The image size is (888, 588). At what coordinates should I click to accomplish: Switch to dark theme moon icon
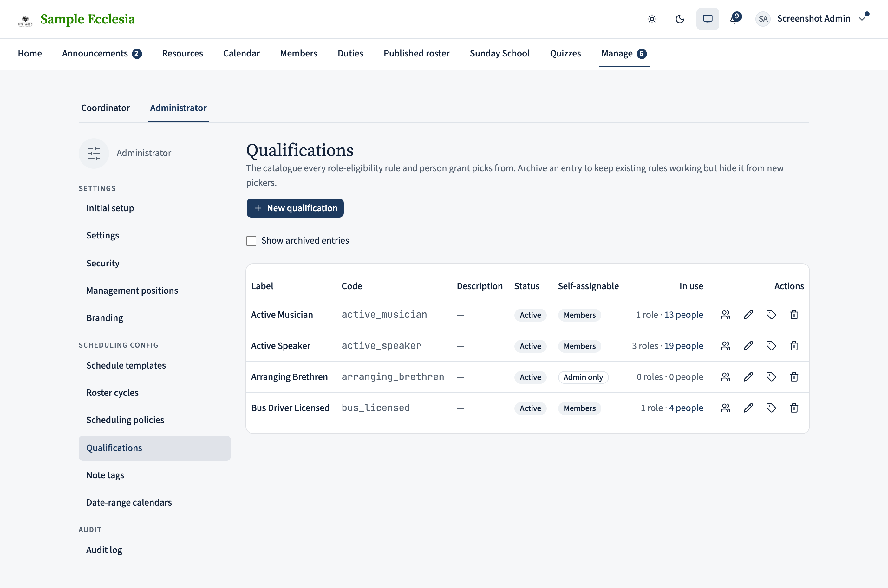[x=680, y=19]
